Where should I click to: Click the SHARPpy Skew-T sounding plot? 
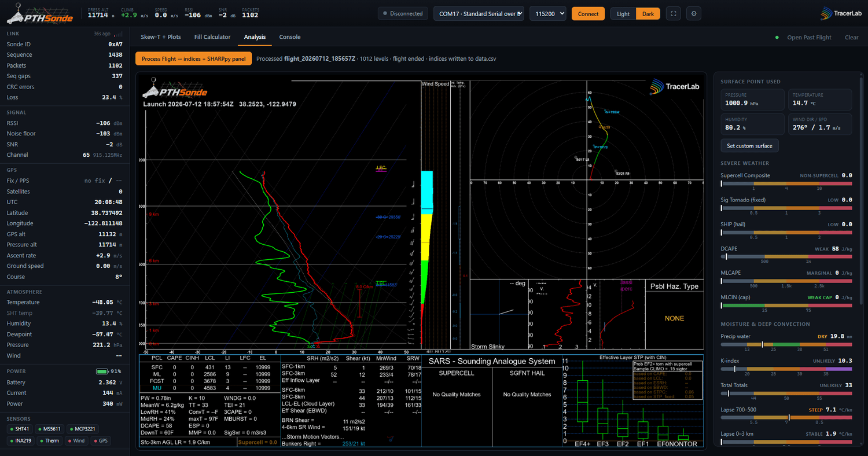[279, 216]
